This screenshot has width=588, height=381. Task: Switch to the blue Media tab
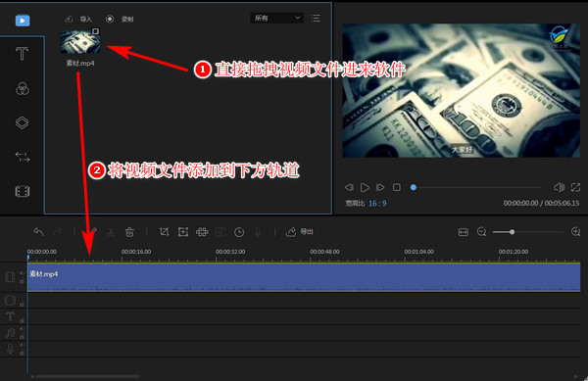pyautogui.click(x=23, y=21)
